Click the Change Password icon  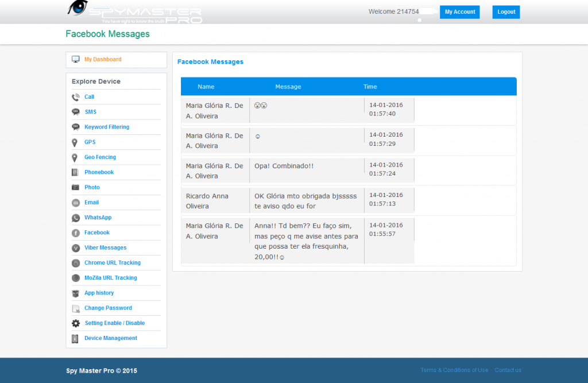pyautogui.click(x=76, y=308)
